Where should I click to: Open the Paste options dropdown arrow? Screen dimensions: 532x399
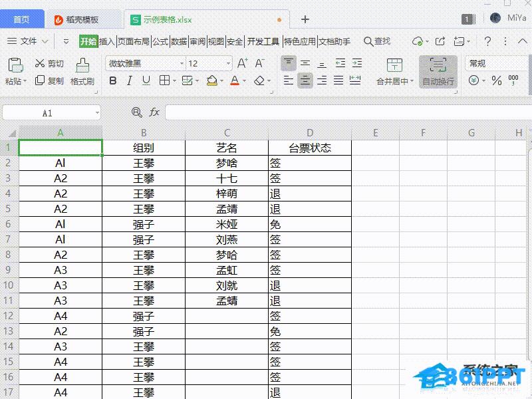[25, 81]
